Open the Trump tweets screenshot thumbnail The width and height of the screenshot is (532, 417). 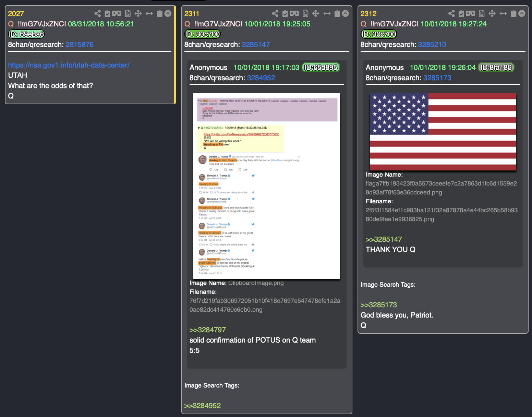point(267,186)
